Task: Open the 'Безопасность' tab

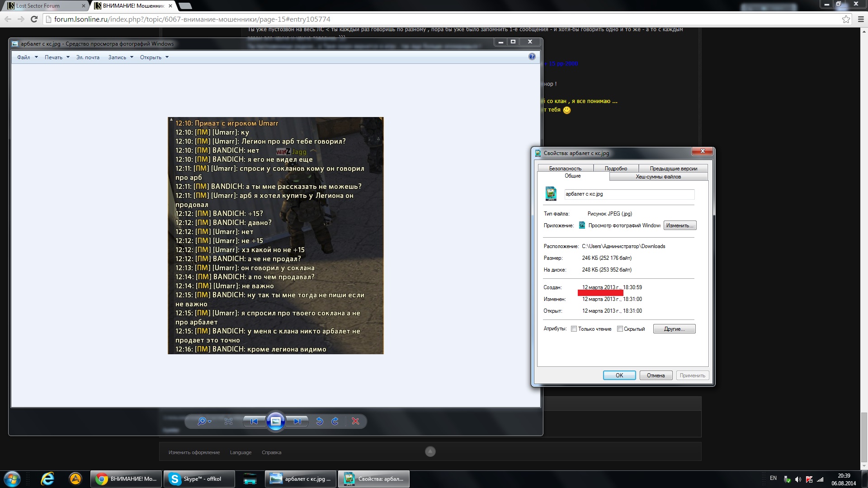Action: tap(565, 169)
